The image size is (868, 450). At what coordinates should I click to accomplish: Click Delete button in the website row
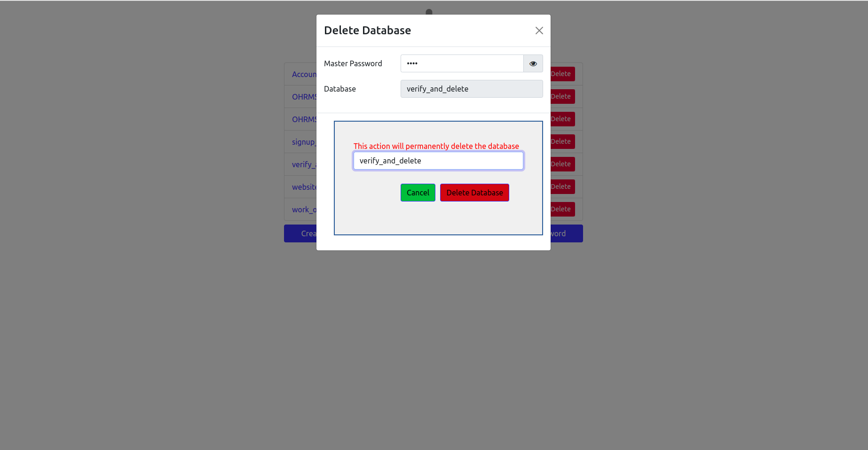[562, 186]
